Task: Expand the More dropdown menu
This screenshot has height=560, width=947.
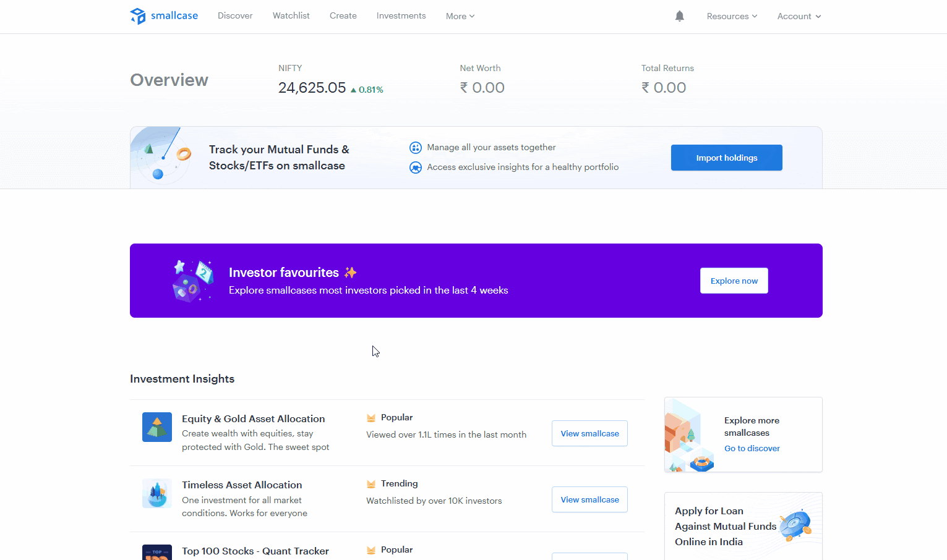Action: pyautogui.click(x=460, y=16)
